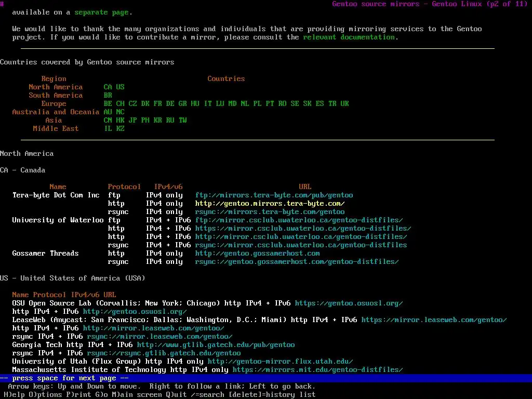
Task: Follow http://gentoo.gossamerhost.com link
Action: tap(258, 254)
